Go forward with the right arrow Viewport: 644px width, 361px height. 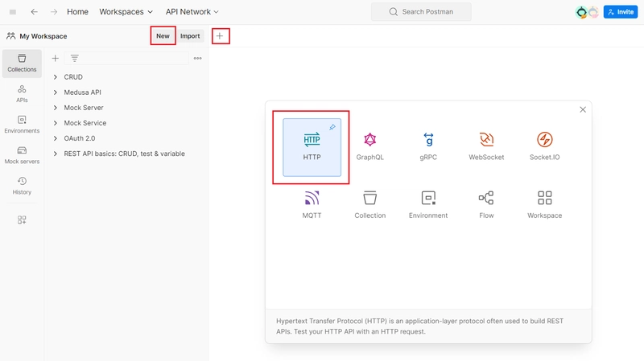pyautogui.click(x=54, y=12)
